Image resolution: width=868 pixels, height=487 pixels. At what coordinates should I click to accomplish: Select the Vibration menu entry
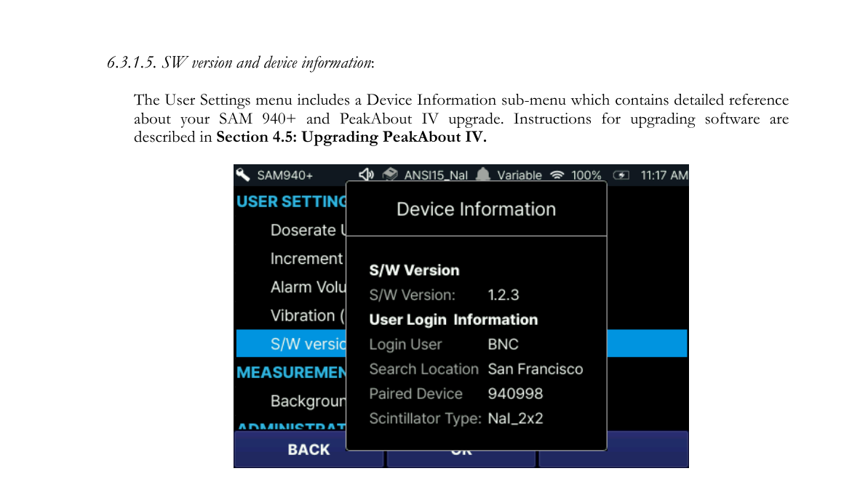click(x=308, y=315)
